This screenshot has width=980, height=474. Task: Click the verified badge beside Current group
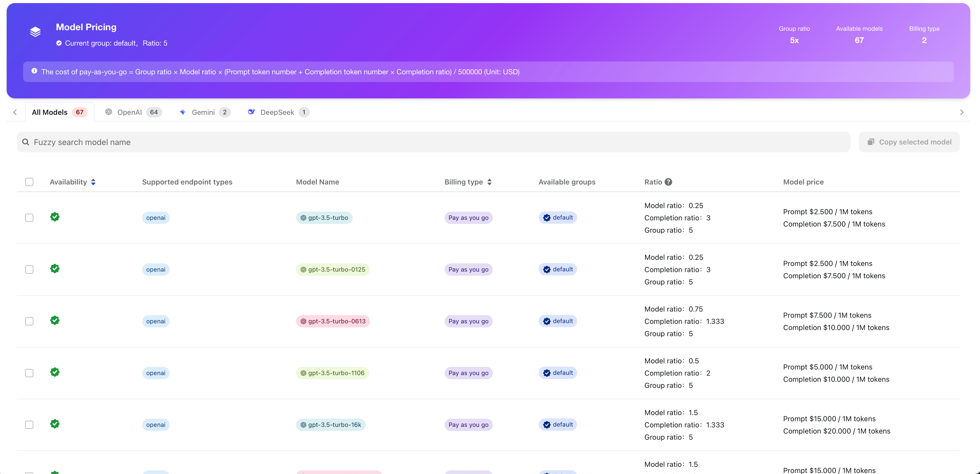[x=59, y=43]
